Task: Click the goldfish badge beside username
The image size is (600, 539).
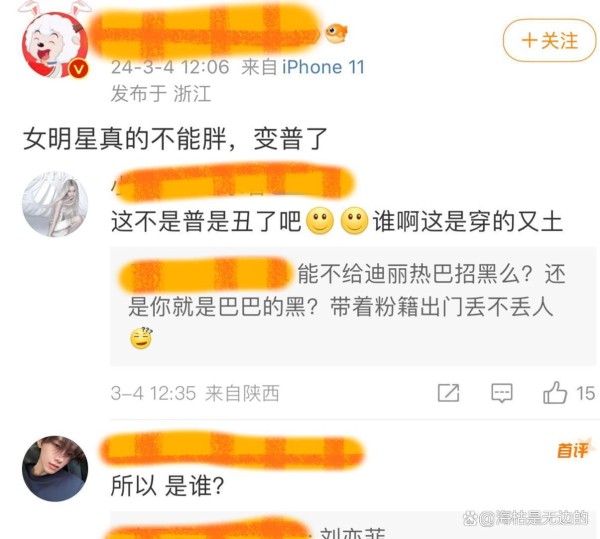Action: (336, 33)
